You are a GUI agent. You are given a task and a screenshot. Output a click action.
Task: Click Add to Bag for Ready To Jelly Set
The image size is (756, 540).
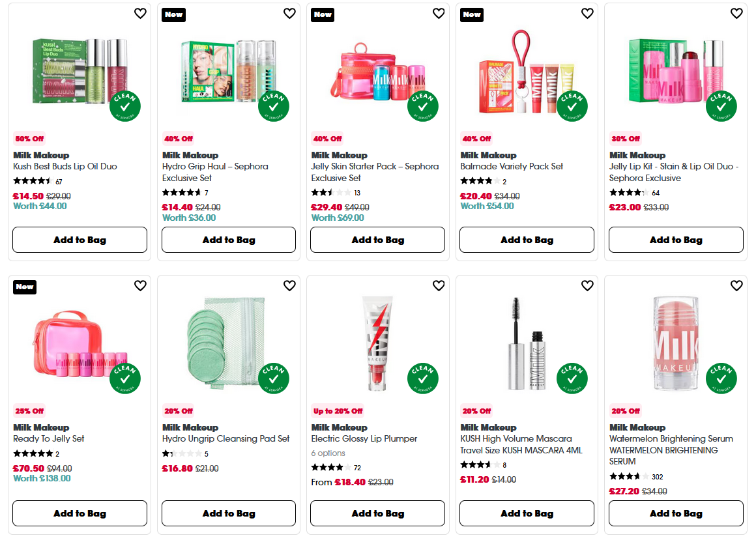[79, 513]
